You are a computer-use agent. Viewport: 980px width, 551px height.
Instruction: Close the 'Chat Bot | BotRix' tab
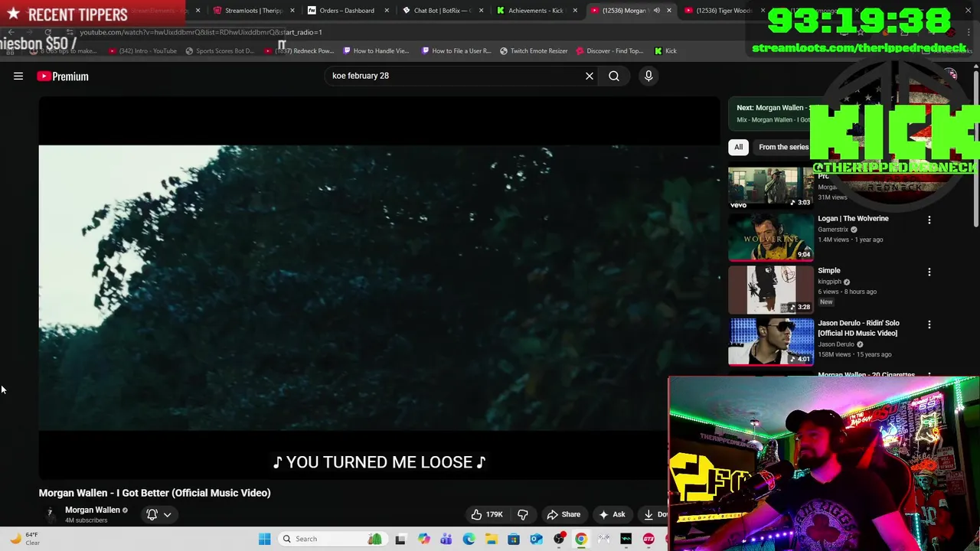coord(481,11)
